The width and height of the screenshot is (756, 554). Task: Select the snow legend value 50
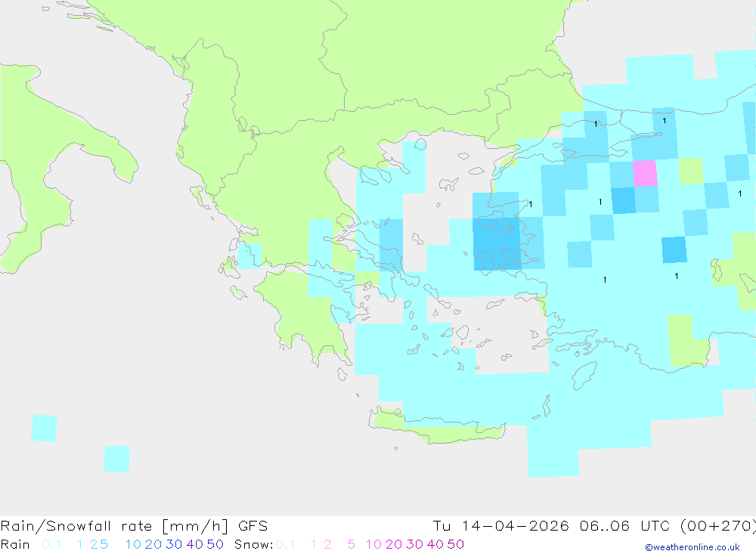456,544
